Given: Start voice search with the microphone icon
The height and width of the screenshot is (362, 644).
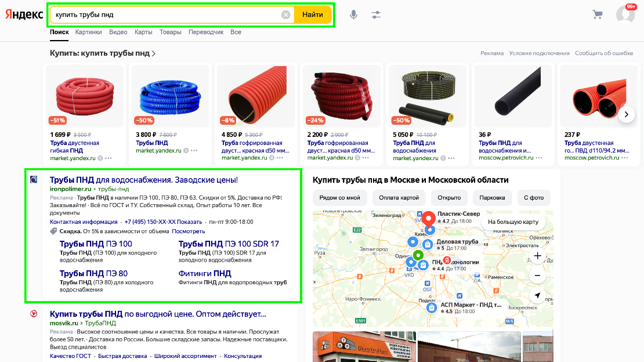Looking at the screenshot, I should pyautogui.click(x=353, y=15).
